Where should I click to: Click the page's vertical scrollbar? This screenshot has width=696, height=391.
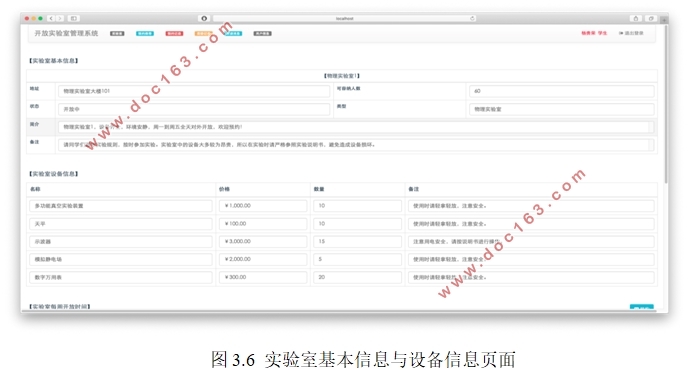666,104
